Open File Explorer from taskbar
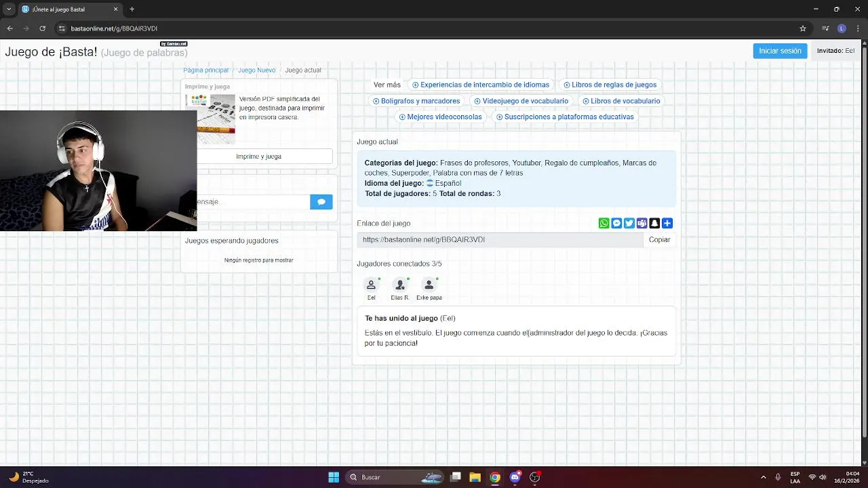The height and width of the screenshot is (488, 868). click(475, 477)
